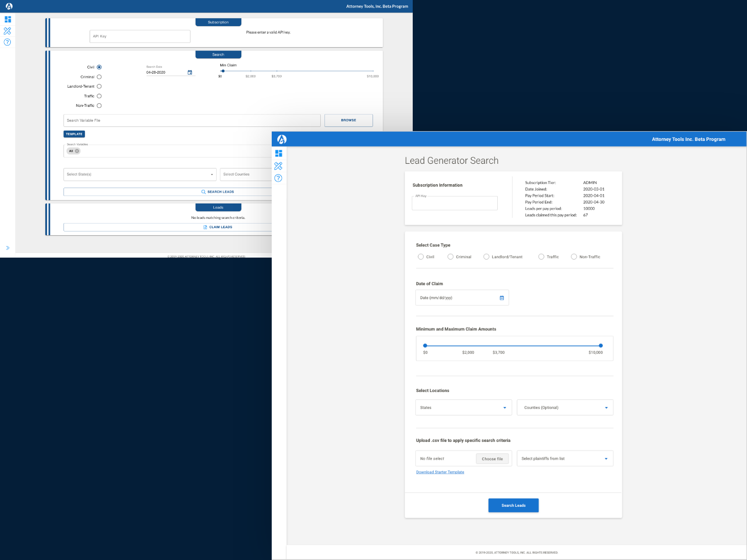Click the maximum claim slider handle at $10,000

[600, 346]
